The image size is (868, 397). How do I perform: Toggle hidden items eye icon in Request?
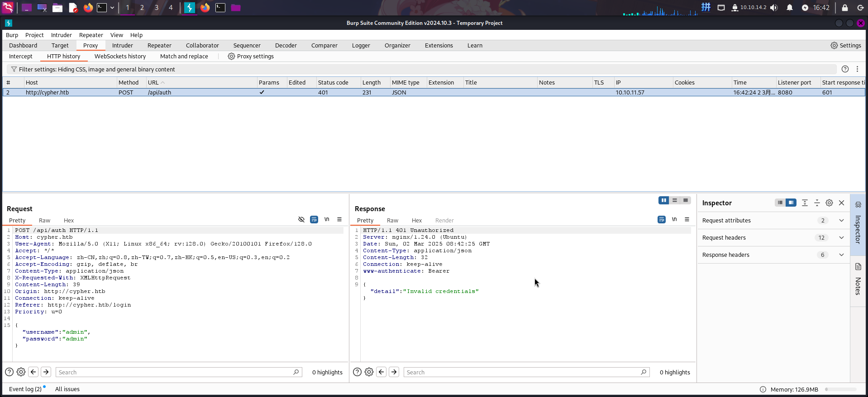coord(301,220)
